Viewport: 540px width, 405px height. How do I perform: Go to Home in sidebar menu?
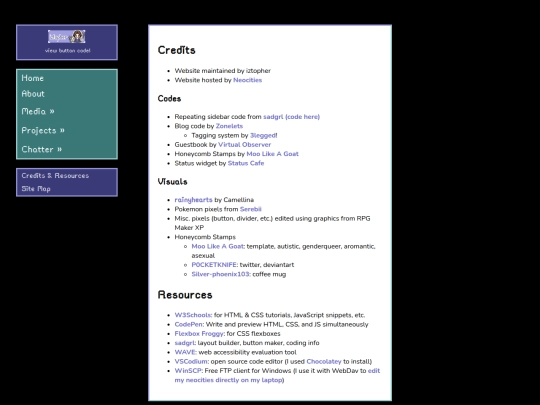coord(33,78)
